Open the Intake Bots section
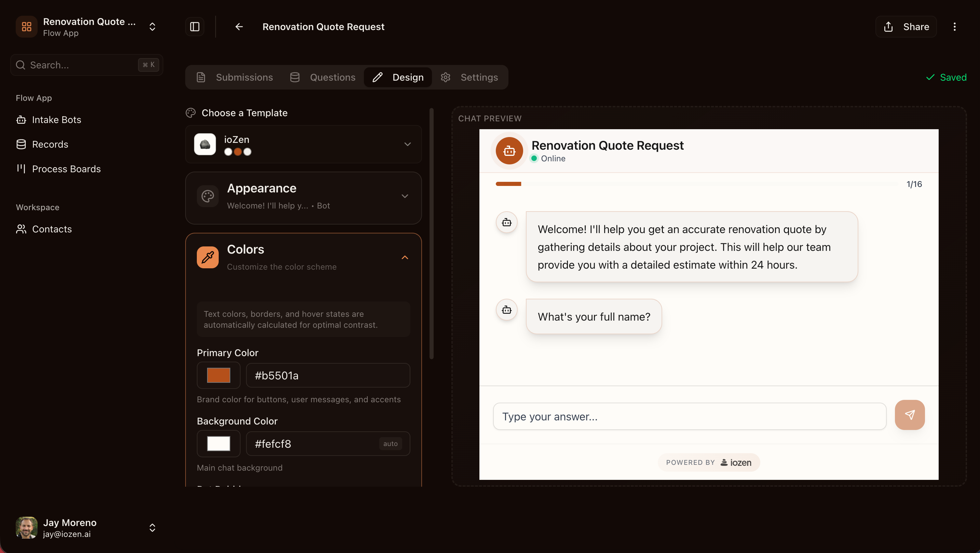980x553 pixels. pos(56,120)
